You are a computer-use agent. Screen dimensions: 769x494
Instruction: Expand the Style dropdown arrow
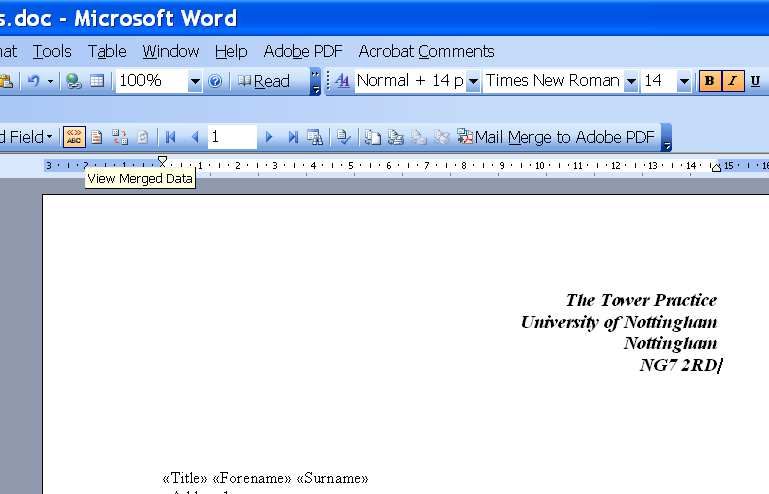[473, 81]
